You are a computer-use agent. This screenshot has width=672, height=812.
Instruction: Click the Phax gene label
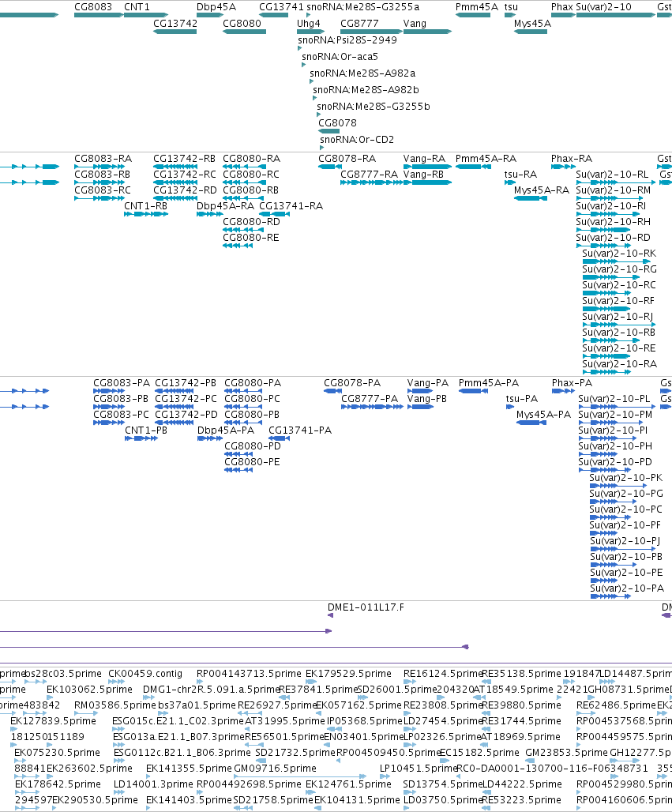point(561,7)
